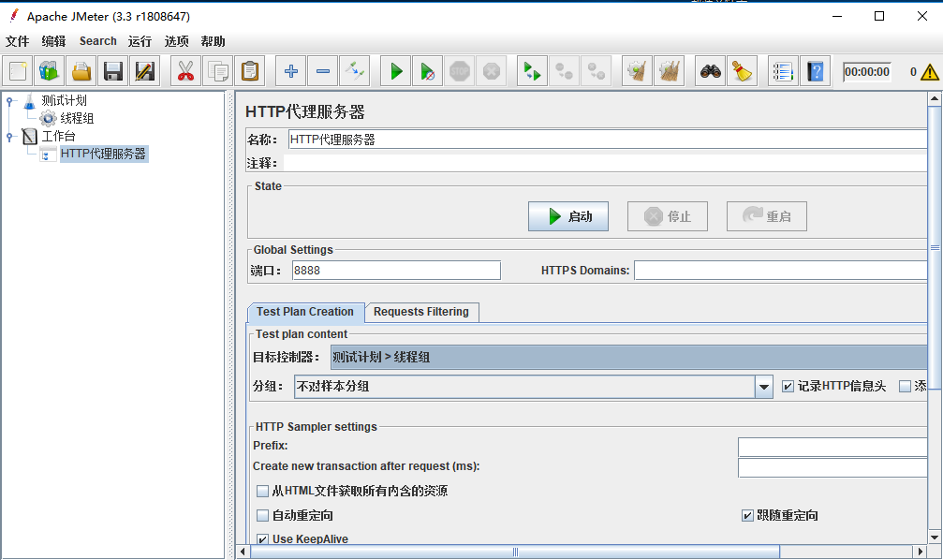The image size is (943, 560).
Task: Cut selection using scissors icon
Action: 185,71
